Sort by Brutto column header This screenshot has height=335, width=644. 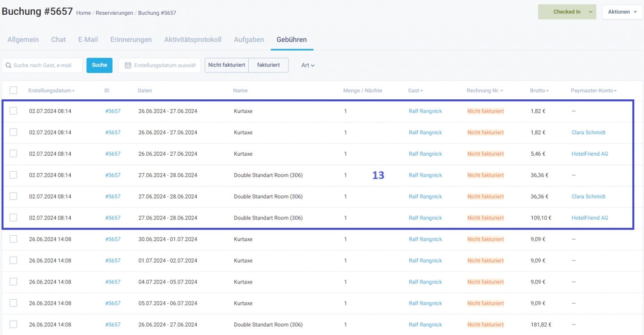[x=539, y=91]
